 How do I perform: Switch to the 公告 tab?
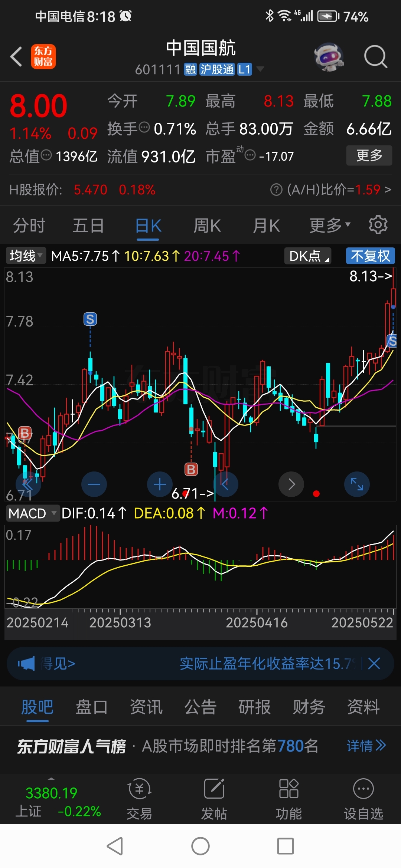point(200,707)
